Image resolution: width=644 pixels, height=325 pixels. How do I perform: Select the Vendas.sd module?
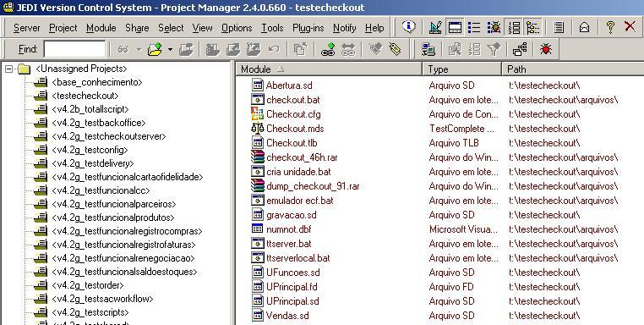click(x=287, y=316)
